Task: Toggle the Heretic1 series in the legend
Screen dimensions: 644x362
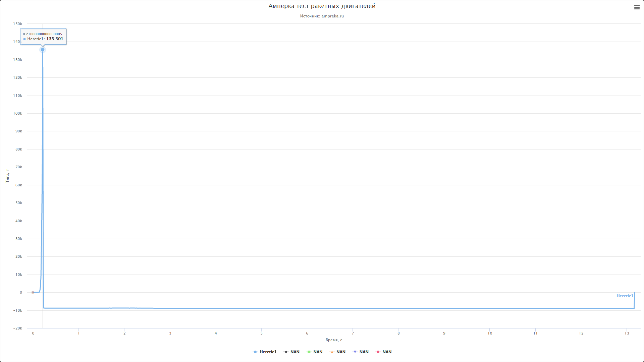Action: pos(264,352)
